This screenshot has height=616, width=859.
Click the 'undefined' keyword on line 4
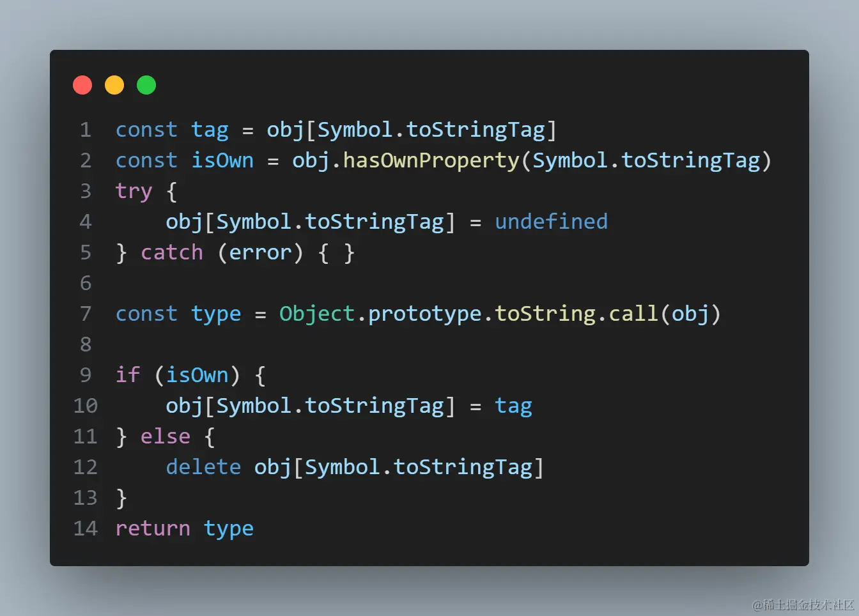click(552, 222)
